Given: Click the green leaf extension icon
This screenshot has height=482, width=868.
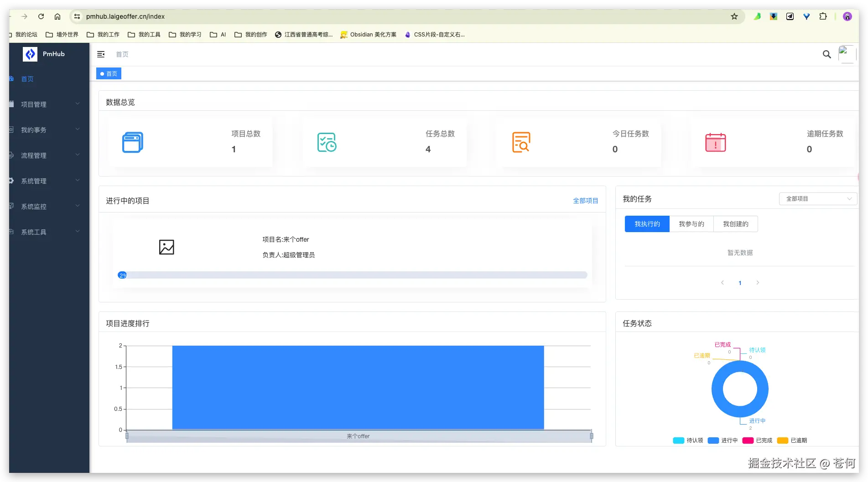Looking at the screenshot, I should [757, 16].
